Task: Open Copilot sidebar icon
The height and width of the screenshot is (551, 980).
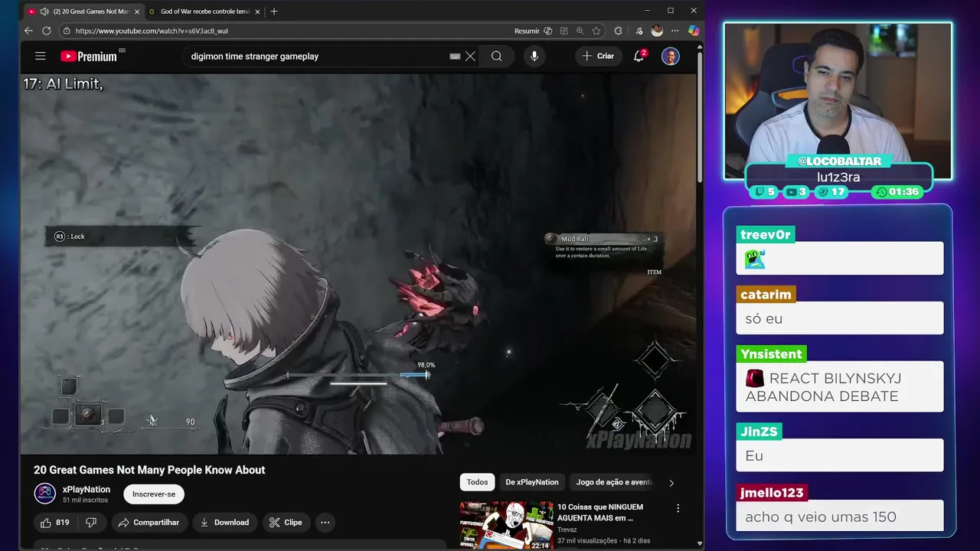Action: point(694,31)
